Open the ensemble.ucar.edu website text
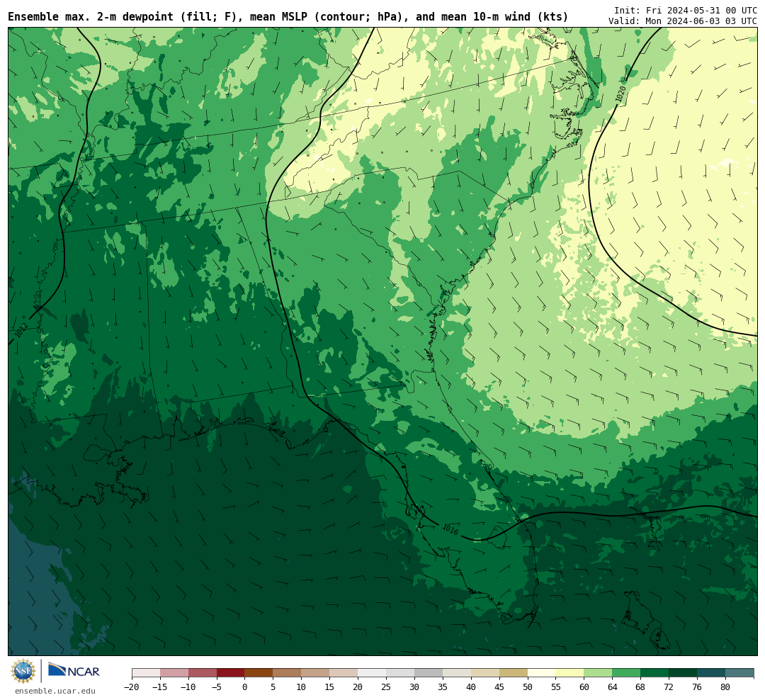The height and width of the screenshot is (700, 765). pos(55,691)
